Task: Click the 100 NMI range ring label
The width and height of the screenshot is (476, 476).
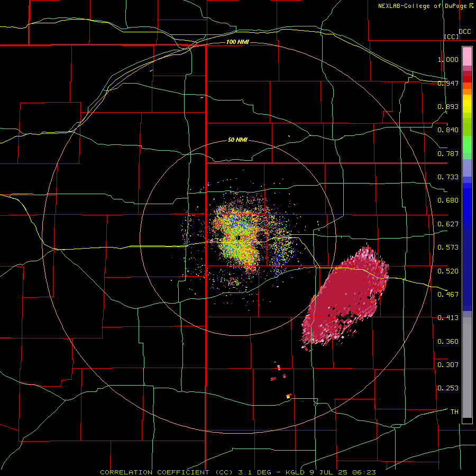Action: [237, 42]
